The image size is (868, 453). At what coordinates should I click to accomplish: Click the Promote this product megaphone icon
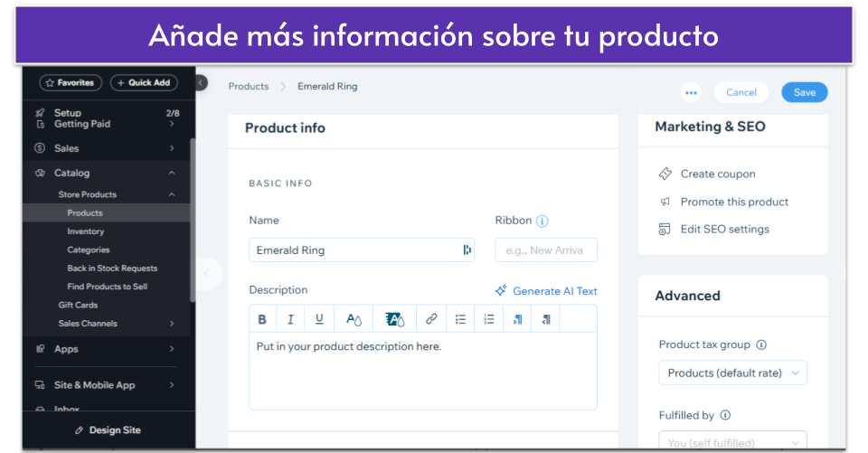665,202
